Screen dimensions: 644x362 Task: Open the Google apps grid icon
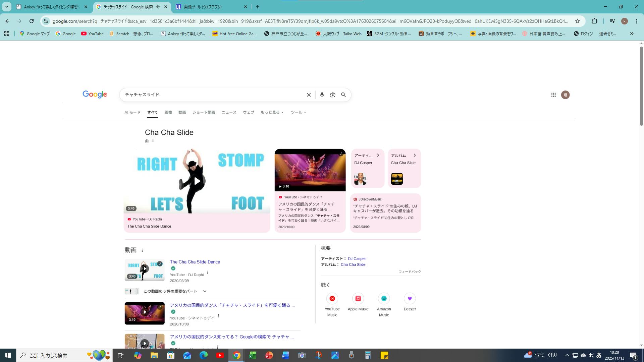click(x=553, y=95)
